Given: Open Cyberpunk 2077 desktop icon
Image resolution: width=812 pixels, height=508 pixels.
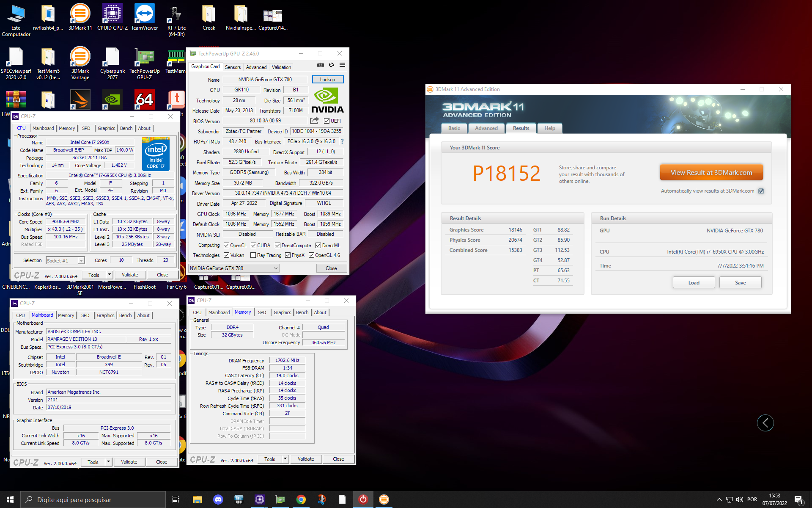Looking at the screenshot, I should [x=112, y=64].
